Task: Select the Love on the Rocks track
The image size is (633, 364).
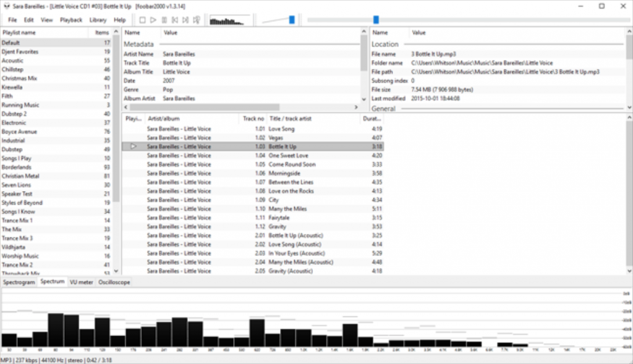Action: (253, 191)
